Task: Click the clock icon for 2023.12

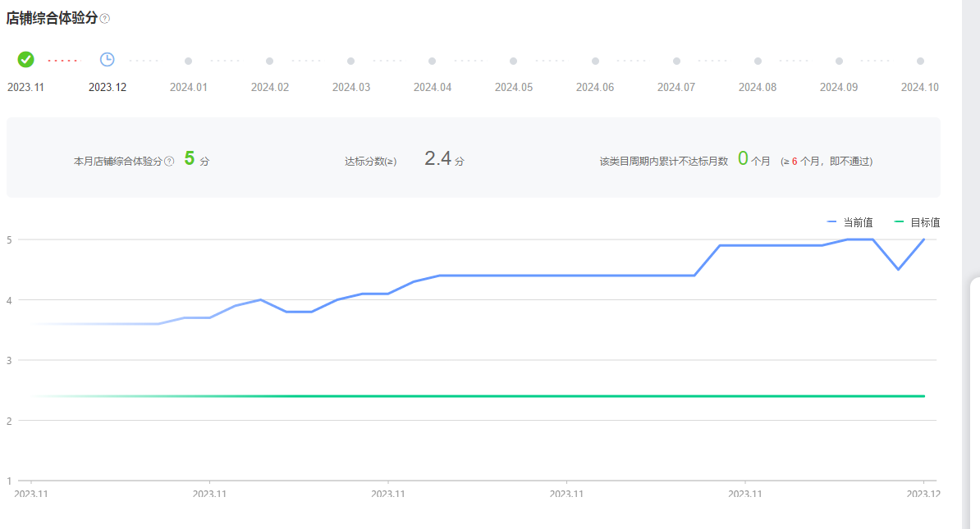Action: click(108, 59)
